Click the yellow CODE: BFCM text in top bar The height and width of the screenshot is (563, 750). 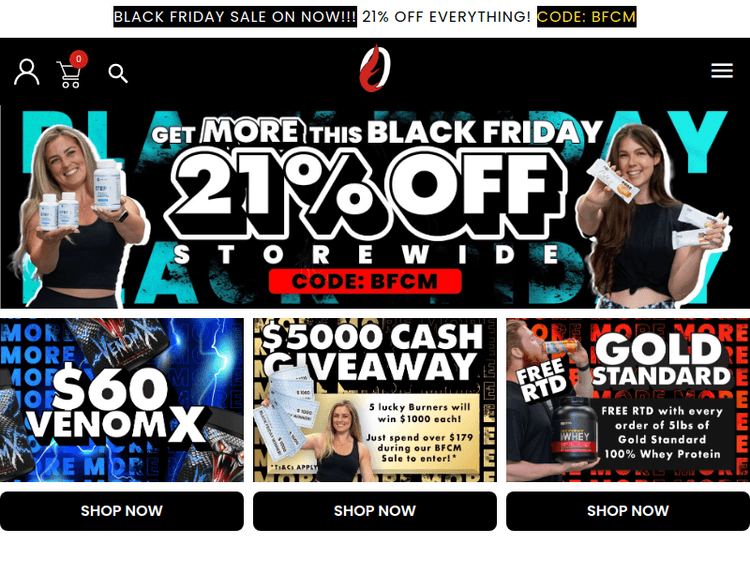(586, 17)
